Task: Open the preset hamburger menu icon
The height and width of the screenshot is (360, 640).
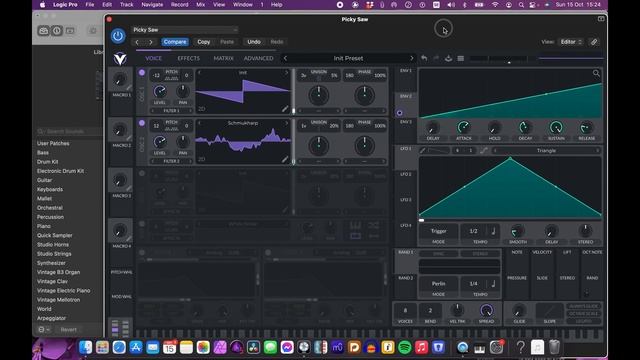Action: coord(460,58)
